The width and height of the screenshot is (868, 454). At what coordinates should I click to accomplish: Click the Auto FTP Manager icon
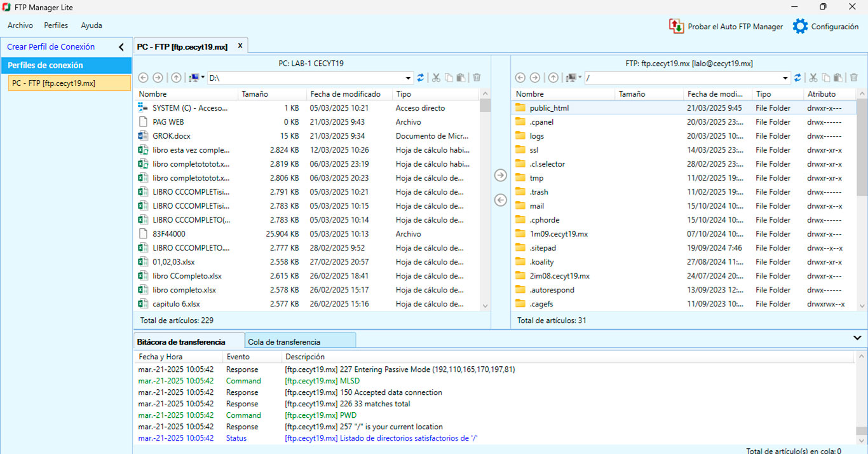click(676, 26)
